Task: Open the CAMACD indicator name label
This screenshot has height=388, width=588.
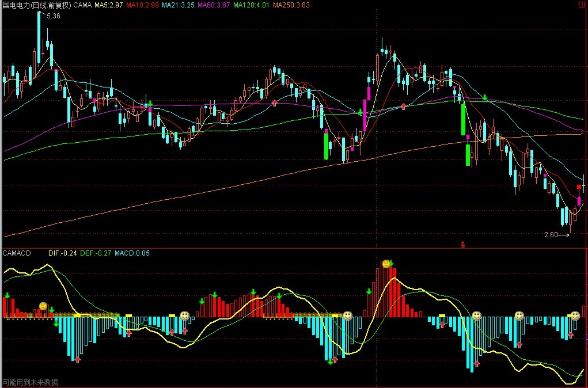Action: click(x=17, y=253)
